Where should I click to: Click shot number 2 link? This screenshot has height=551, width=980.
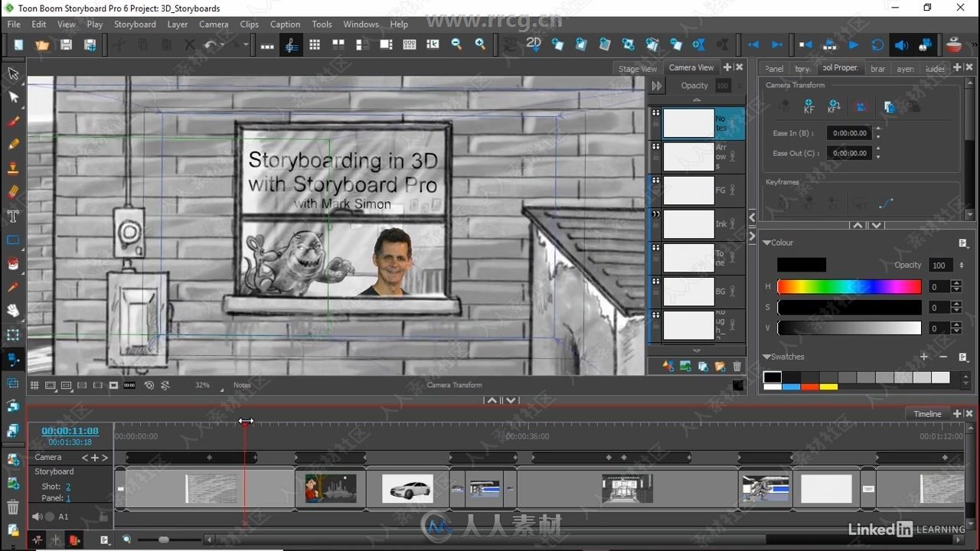(67, 487)
